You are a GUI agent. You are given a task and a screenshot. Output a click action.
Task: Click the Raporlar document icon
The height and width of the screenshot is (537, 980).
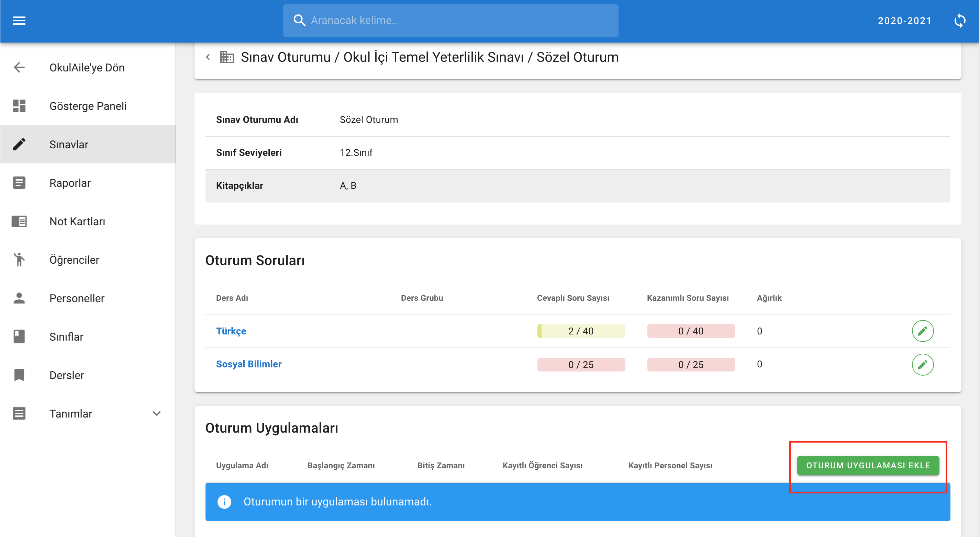pyautogui.click(x=19, y=183)
